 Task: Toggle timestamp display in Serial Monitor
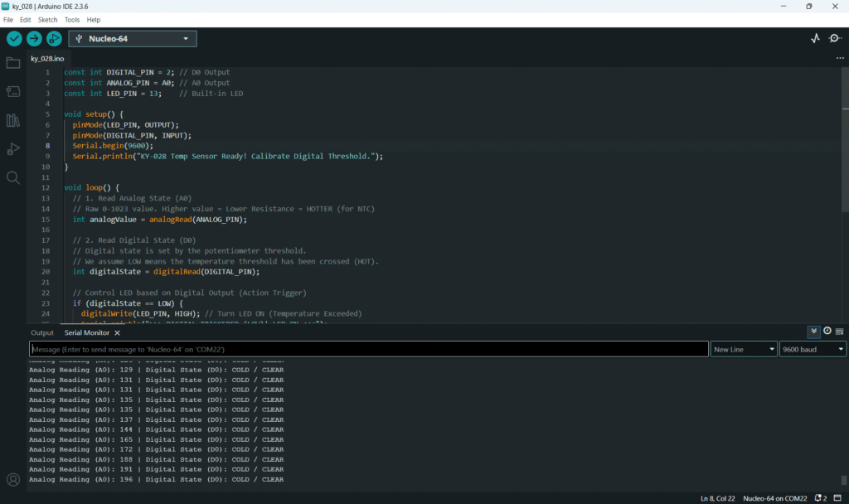[827, 332]
